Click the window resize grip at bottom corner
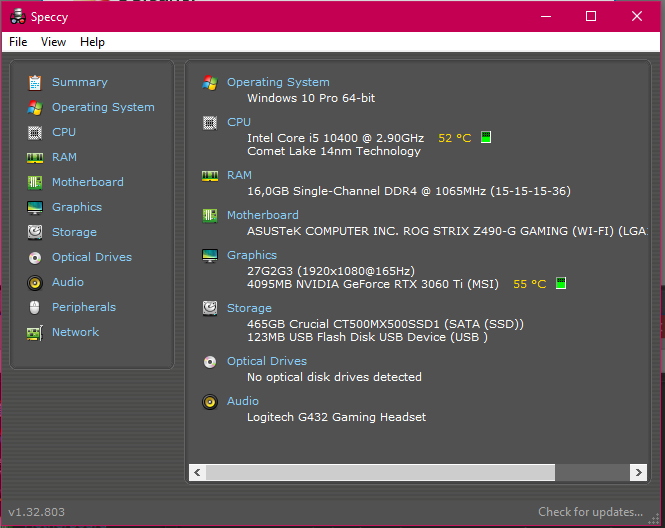The image size is (665, 528). 655,519
